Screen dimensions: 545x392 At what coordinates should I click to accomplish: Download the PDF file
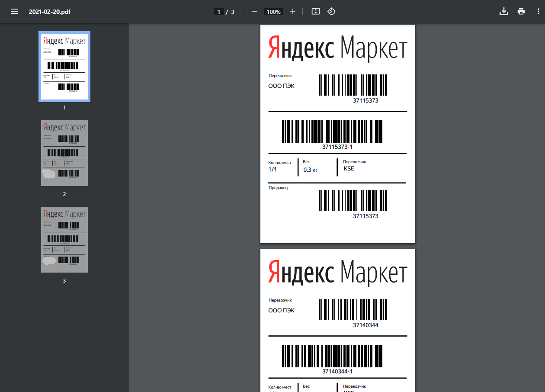pyautogui.click(x=503, y=12)
